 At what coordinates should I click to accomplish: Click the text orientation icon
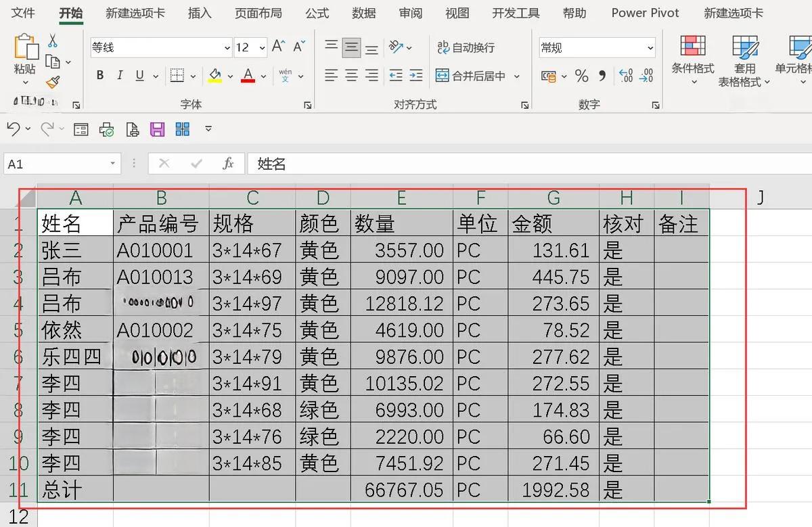397,47
